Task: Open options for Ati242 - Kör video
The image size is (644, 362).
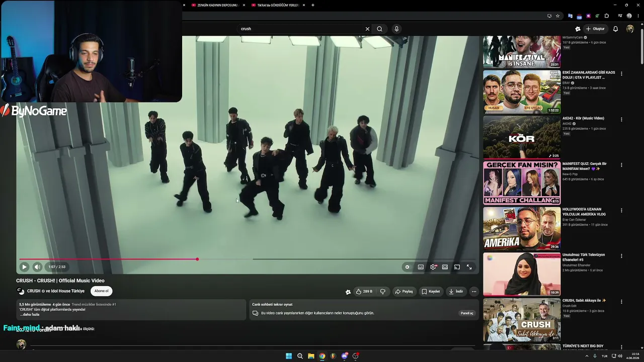Action: click(x=621, y=120)
